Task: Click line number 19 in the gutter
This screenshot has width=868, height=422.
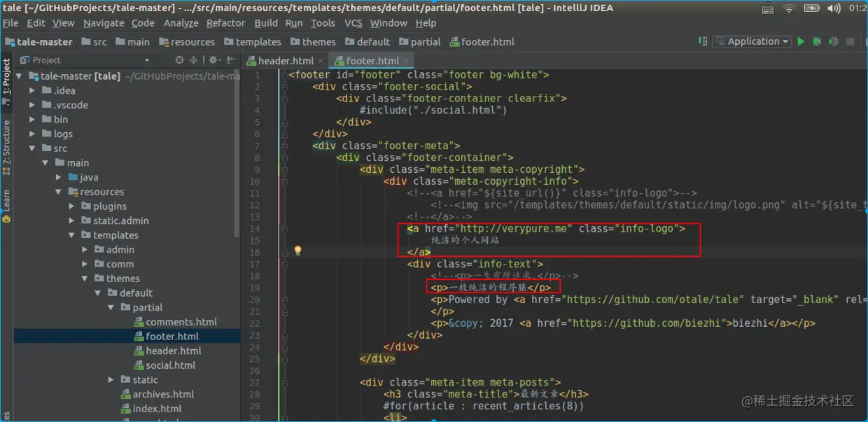Action: tap(255, 288)
